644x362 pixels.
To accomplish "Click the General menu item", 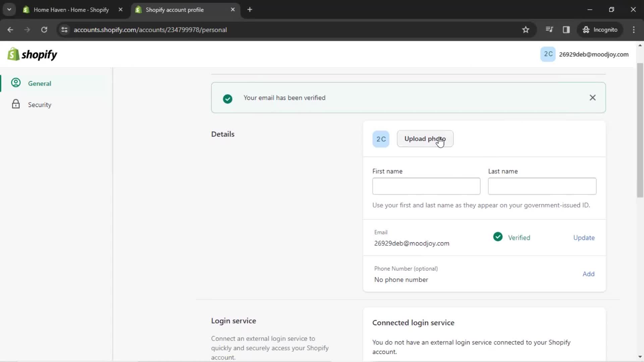I will (39, 83).
